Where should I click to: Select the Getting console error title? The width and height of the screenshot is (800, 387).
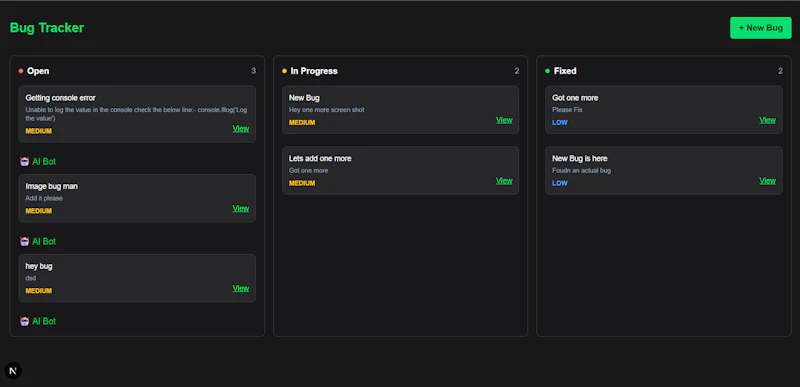pos(60,98)
